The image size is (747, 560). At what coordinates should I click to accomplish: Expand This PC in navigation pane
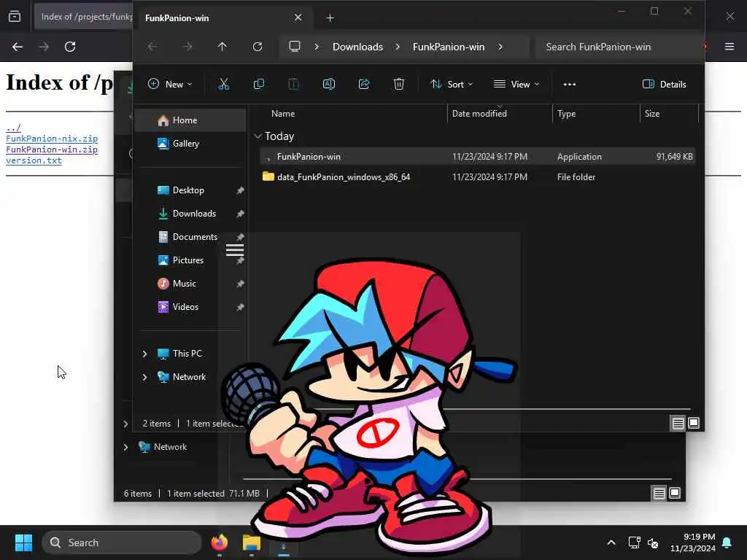(144, 354)
